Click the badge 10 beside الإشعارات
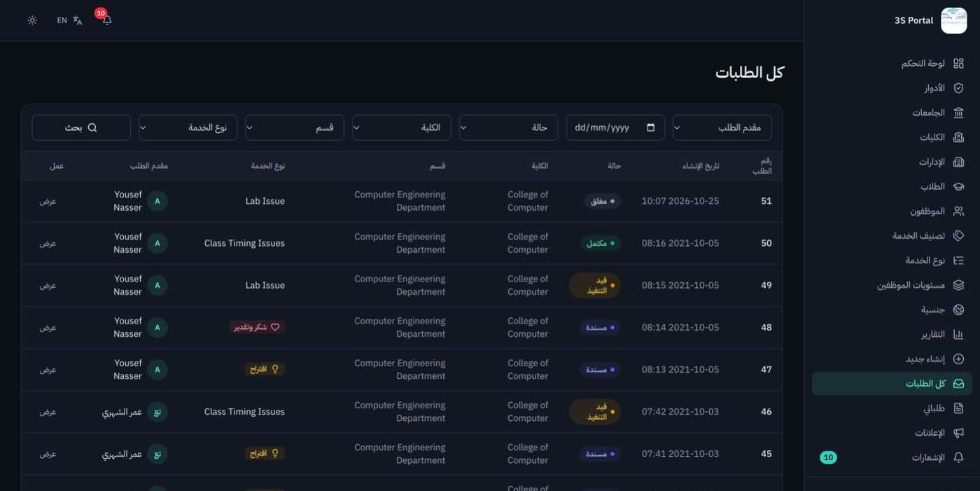The width and height of the screenshot is (980, 491). point(828,457)
